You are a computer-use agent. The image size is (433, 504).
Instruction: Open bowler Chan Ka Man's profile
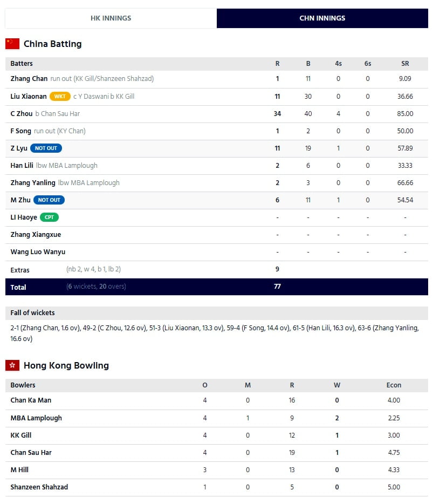31,400
